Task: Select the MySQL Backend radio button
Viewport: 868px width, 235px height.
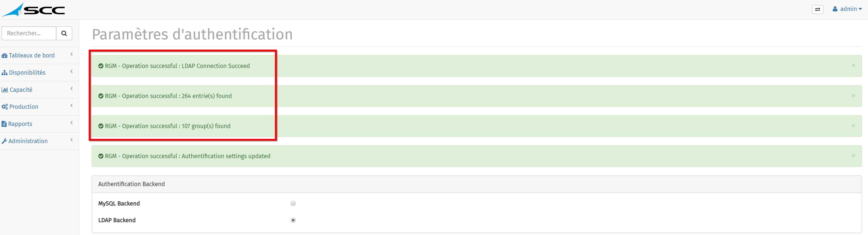Action: pyautogui.click(x=293, y=203)
